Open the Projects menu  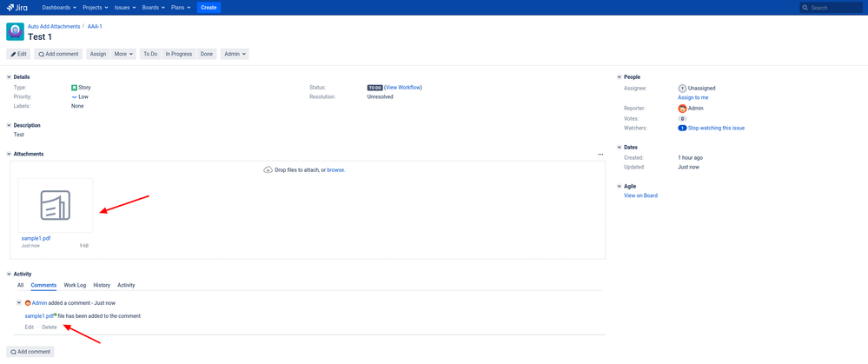click(96, 8)
